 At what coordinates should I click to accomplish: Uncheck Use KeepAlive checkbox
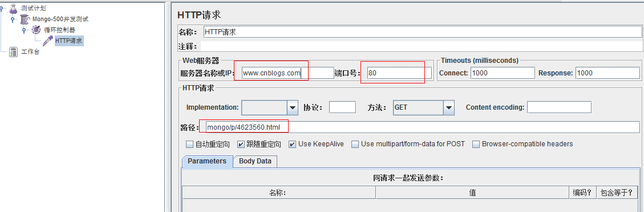pos(293,145)
